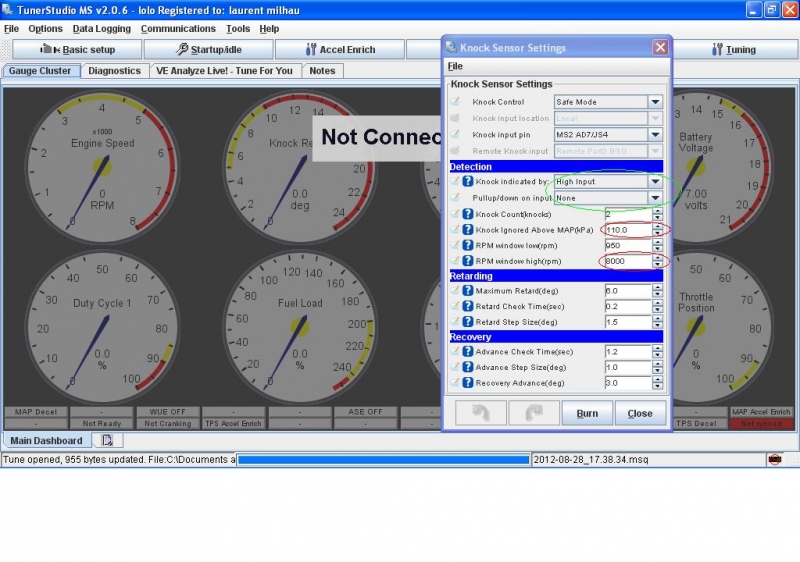Open the Options menu
The height and width of the screenshot is (562, 800).
45,29
